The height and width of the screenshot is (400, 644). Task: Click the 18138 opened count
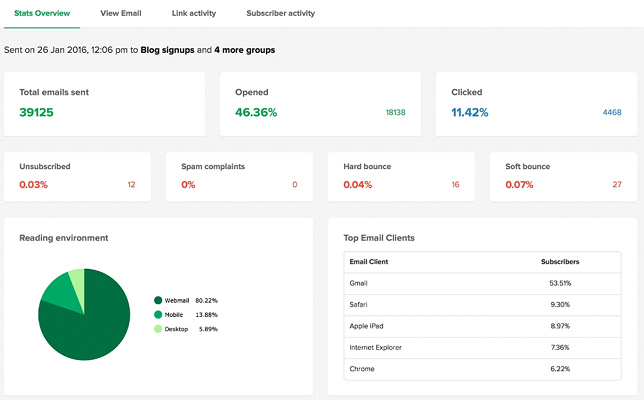(395, 112)
